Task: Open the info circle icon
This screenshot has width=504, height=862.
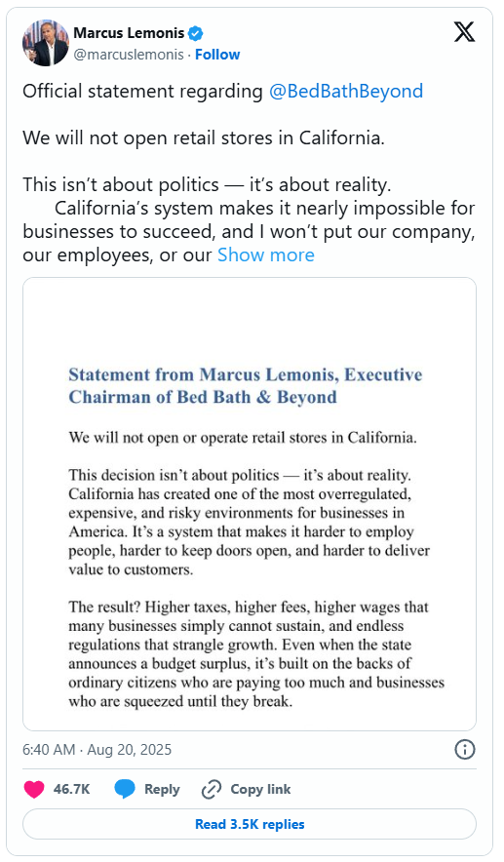Action: [x=465, y=749]
